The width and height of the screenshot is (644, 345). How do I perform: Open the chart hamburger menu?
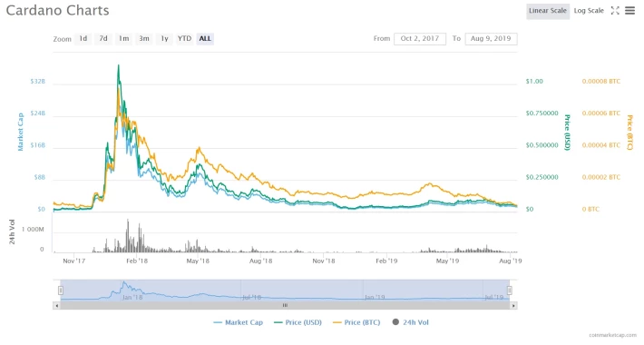point(629,11)
